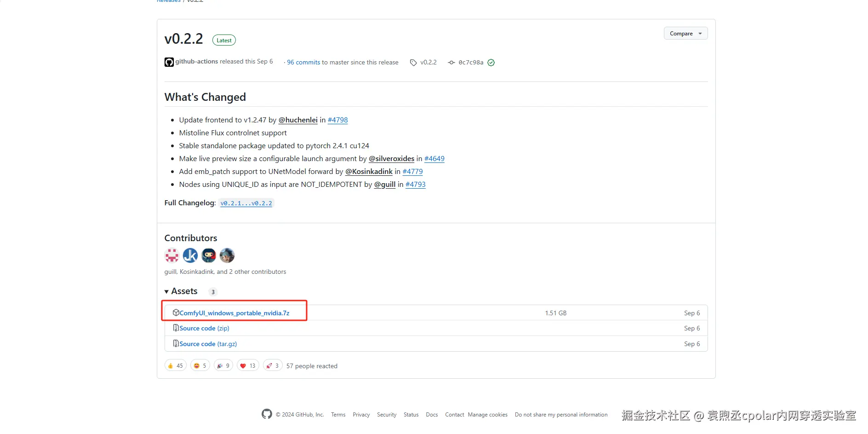The image size is (868, 434).
Task: Click the Sep 6 date in the Source code (tar.gz) row
Action: (692, 344)
